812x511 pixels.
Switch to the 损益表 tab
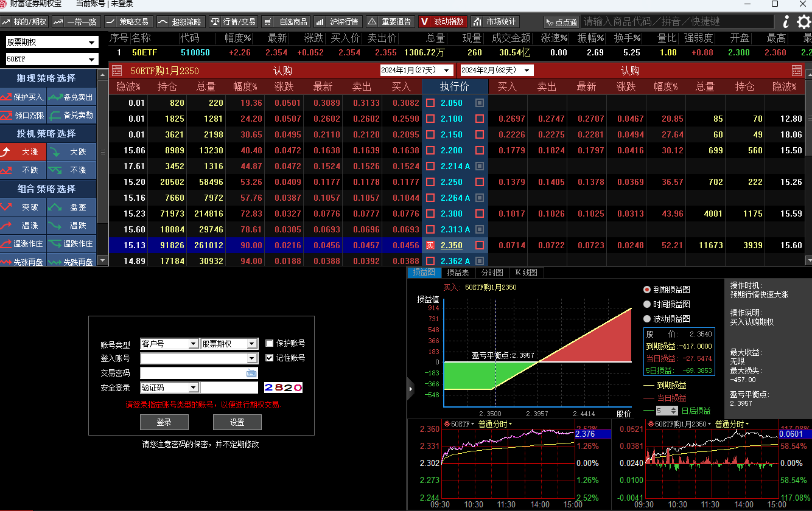point(458,273)
